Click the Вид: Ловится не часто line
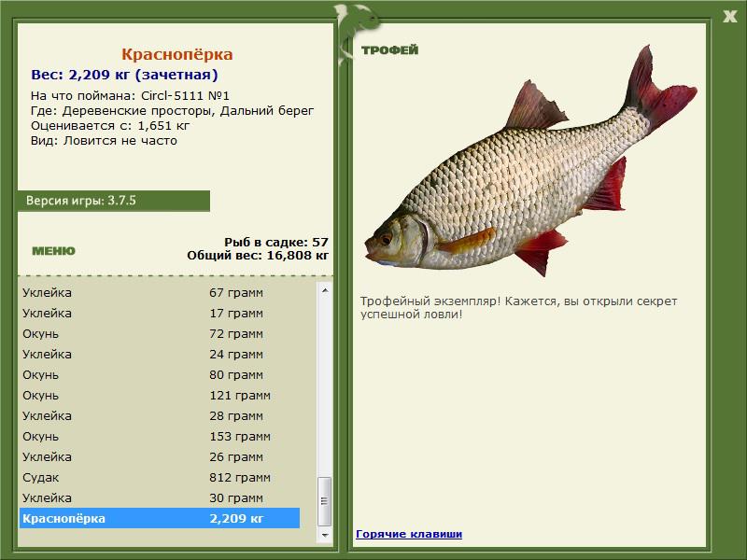The height and width of the screenshot is (560, 747). pos(104,141)
